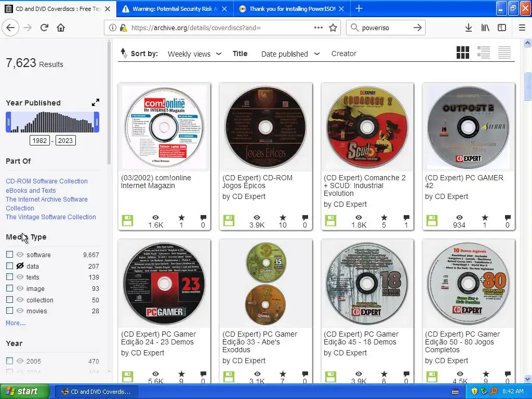The width and height of the screenshot is (532, 399).
Task: Toggle the eye icon beside movies
Action: pyautogui.click(x=20, y=311)
